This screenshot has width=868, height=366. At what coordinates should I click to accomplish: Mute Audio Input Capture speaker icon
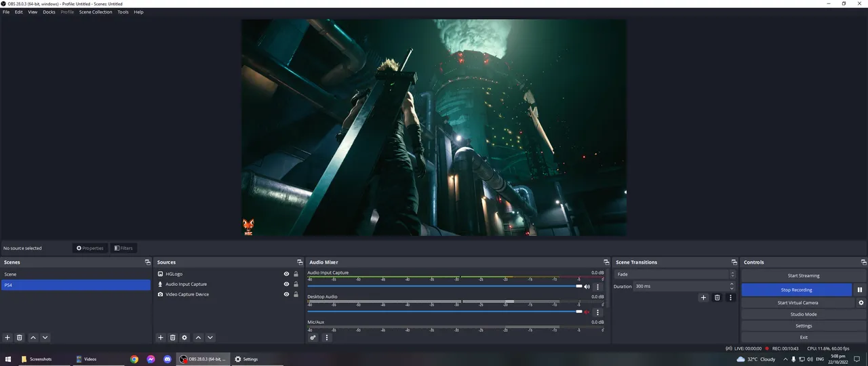coord(587,287)
